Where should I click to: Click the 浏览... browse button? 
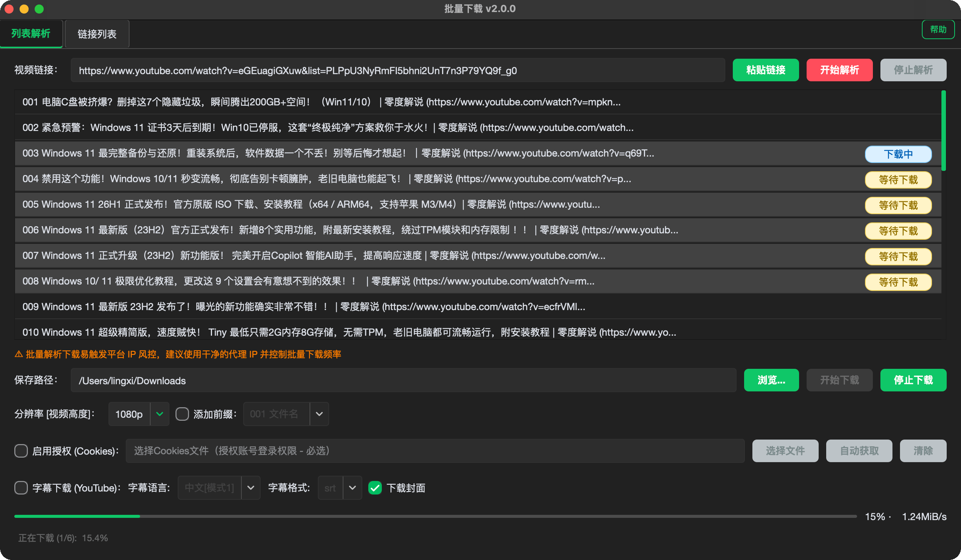[771, 380]
